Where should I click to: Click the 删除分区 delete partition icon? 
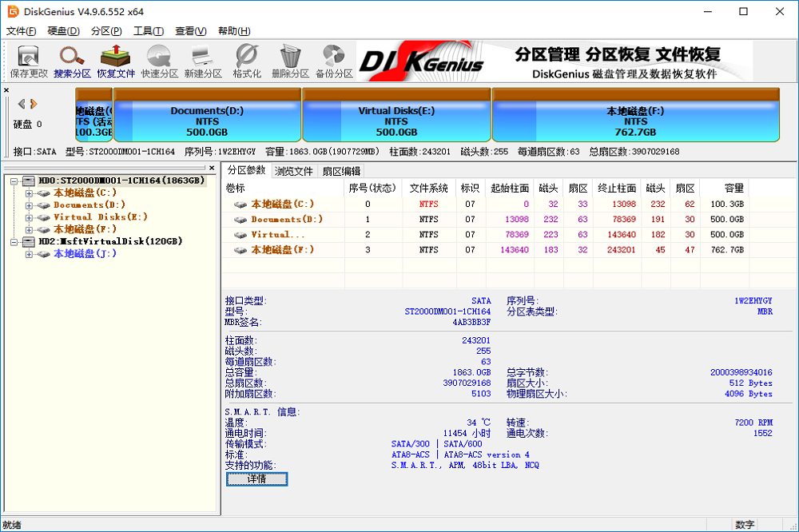tap(290, 62)
